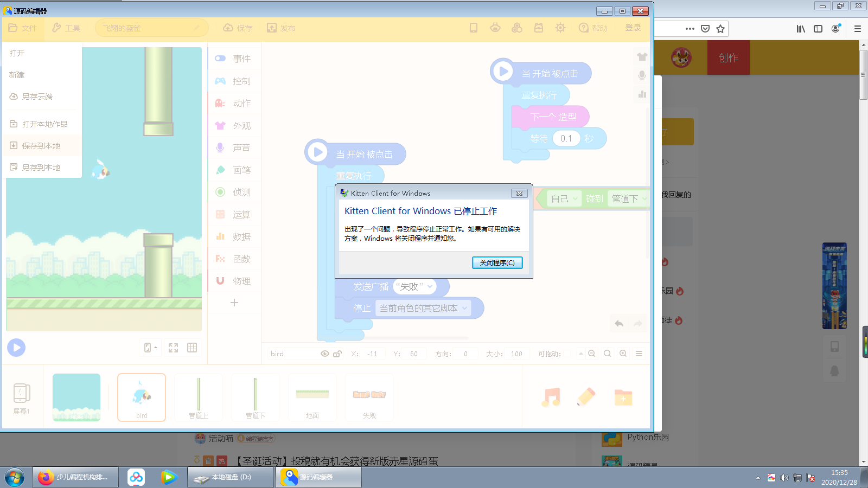Select the 控制 block category
868x488 pixels.
click(x=234, y=81)
